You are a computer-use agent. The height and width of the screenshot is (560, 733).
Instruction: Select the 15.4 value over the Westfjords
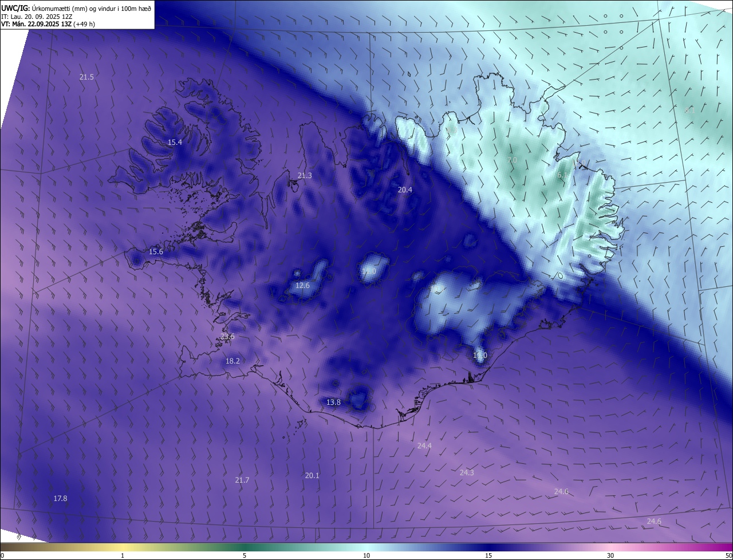[175, 142]
